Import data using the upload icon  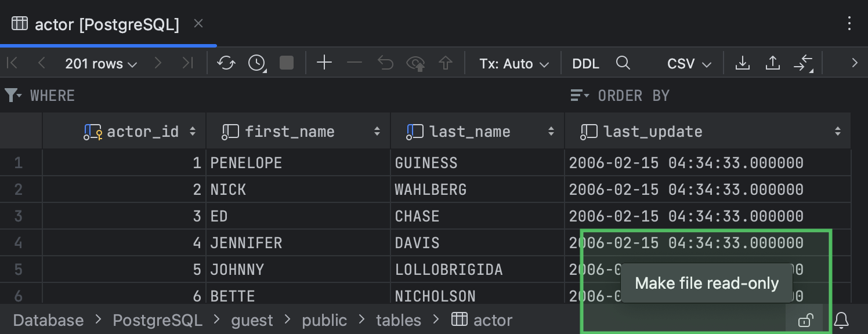click(772, 63)
